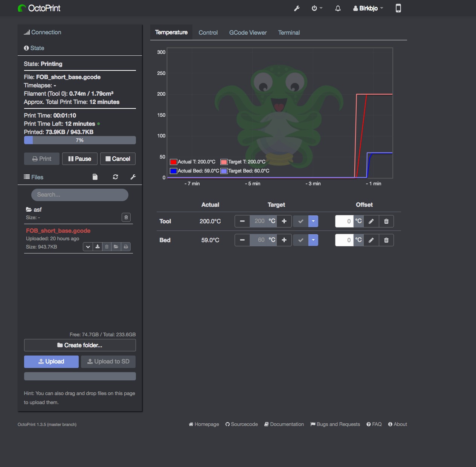Viewport: 476px width, 467px height.
Task: Switch to the Terminal tab
Action: (x=289, y=32)
